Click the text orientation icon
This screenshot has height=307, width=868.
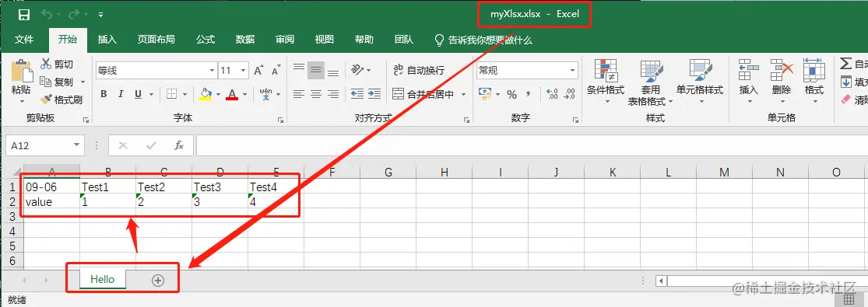tap(357, 70)
